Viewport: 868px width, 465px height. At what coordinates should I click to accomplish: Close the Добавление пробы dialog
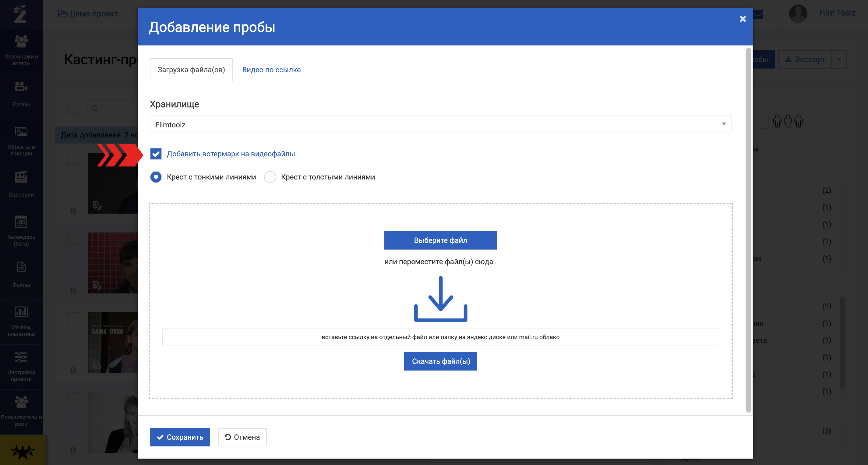(743, 19)
